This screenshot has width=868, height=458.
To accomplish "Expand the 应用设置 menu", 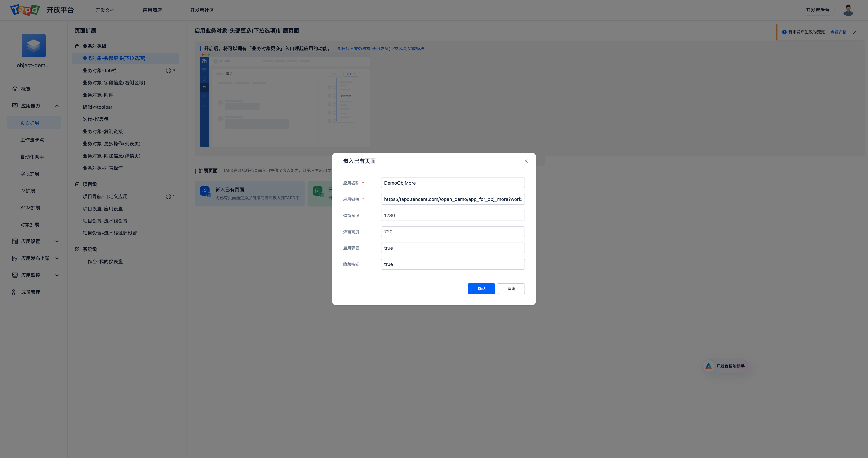I will click(x=57, y=242).
